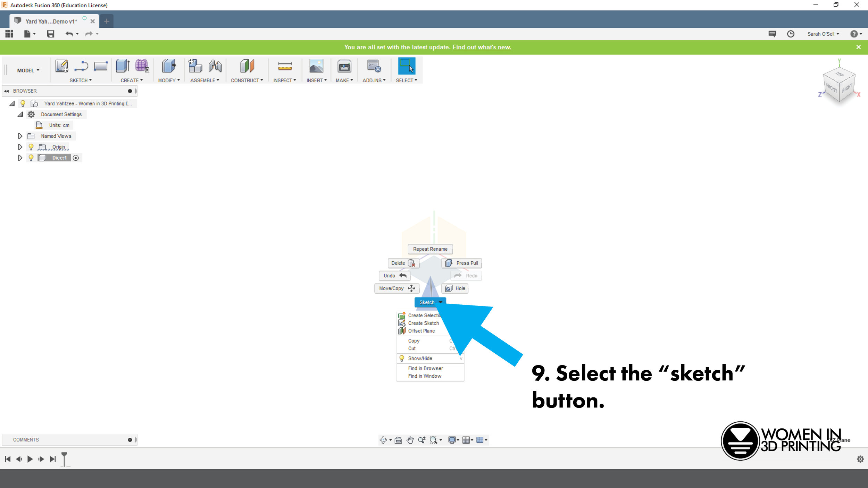Select Offset Plane from context menu
868x488 pixels.
(x=422, y=330)
